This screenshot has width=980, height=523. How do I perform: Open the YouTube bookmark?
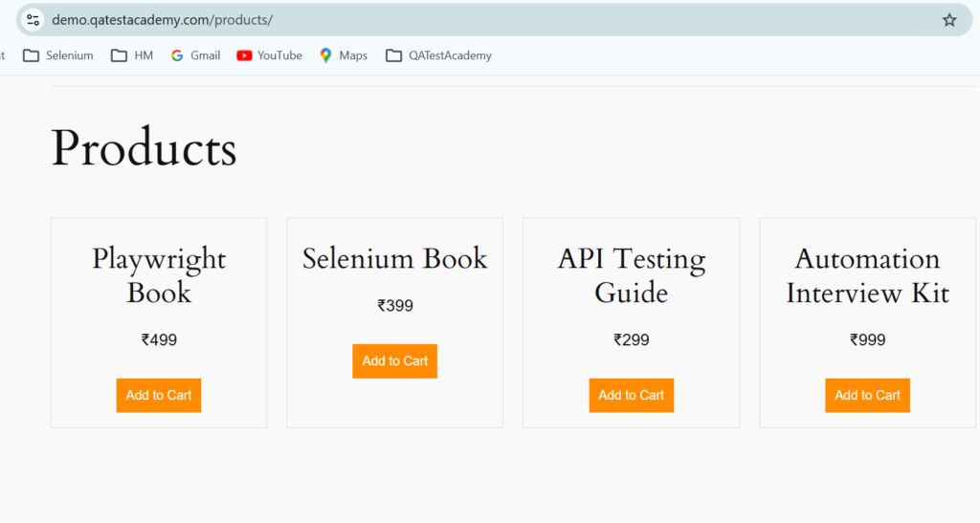tap(269, 55)
